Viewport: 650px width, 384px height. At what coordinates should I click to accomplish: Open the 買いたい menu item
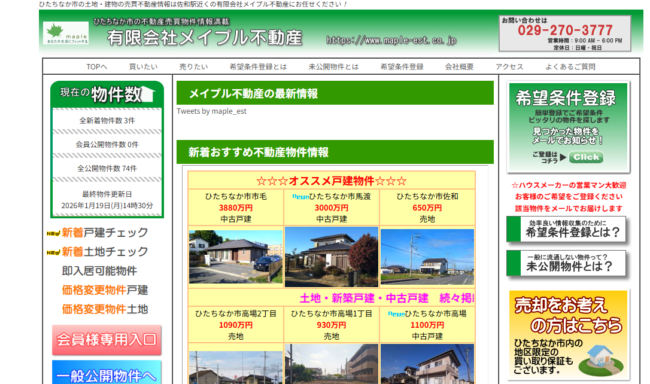(x=143, y=67)
